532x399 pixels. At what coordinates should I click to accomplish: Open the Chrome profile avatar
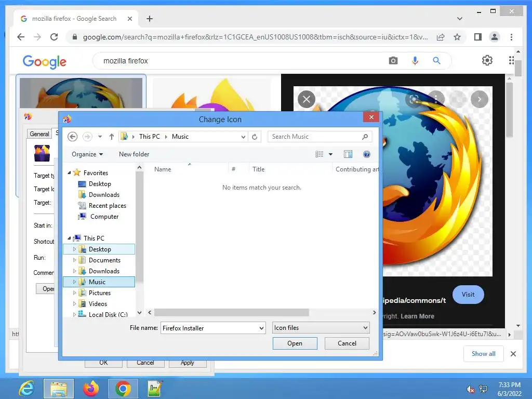click(x=495, y=37)
